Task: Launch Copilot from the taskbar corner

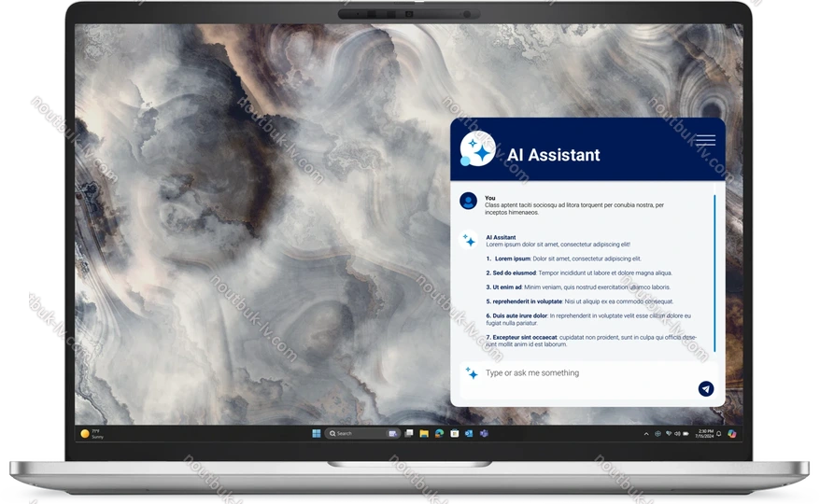Action: tap(732, 433)
